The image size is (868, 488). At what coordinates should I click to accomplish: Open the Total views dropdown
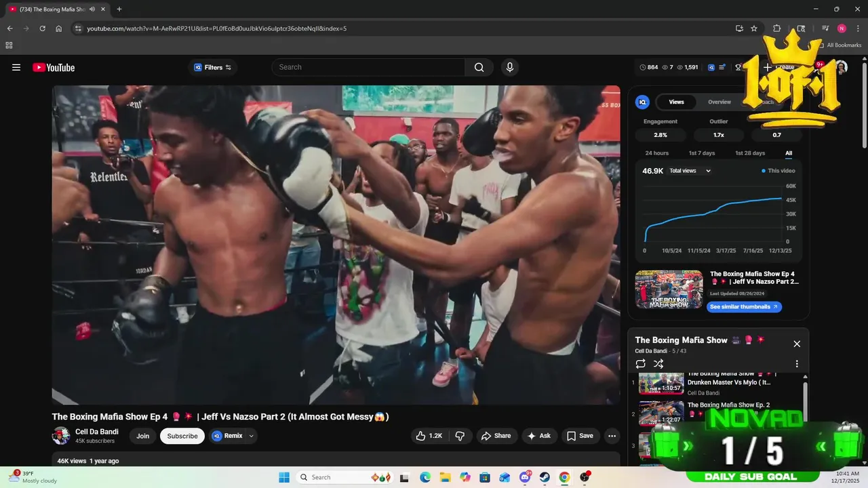click(690, 171)
